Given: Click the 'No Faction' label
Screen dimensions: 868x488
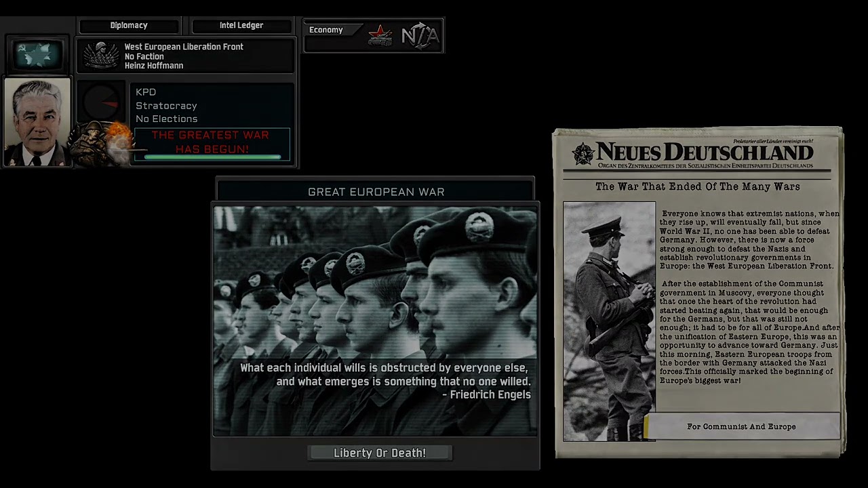Looking at the screenshot, I should (x=144, y=56).
